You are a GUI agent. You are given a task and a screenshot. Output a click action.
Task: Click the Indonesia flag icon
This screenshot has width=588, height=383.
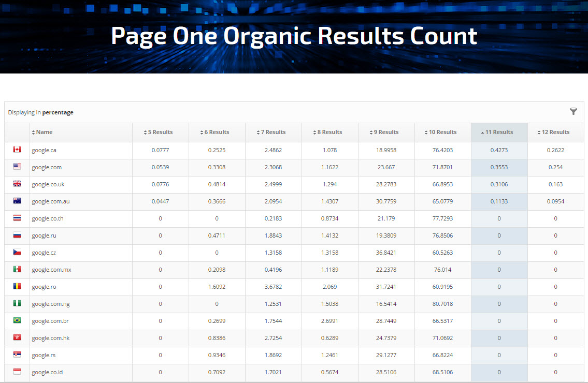17,372
